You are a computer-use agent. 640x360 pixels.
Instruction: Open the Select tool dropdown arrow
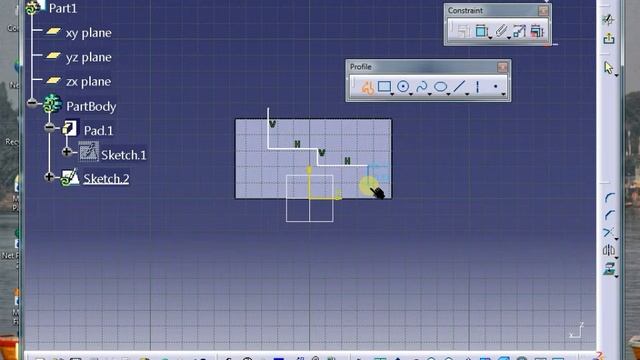(616, 76)
